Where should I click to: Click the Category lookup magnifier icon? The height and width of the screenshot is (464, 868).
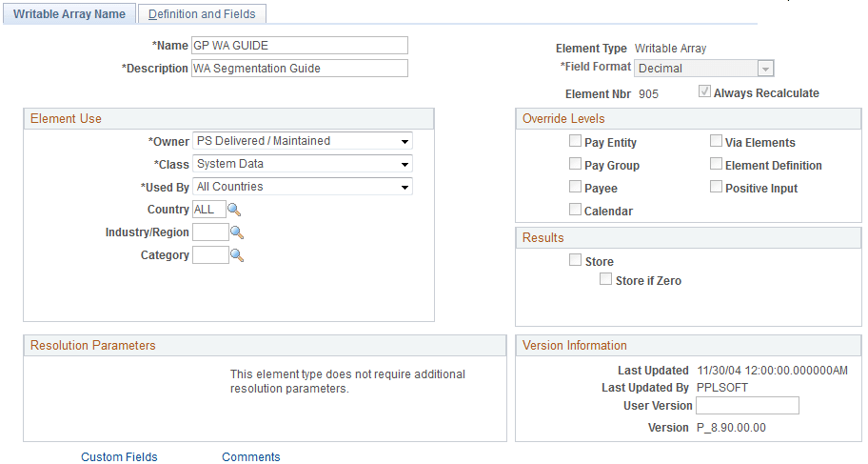[x=238, y=255]
